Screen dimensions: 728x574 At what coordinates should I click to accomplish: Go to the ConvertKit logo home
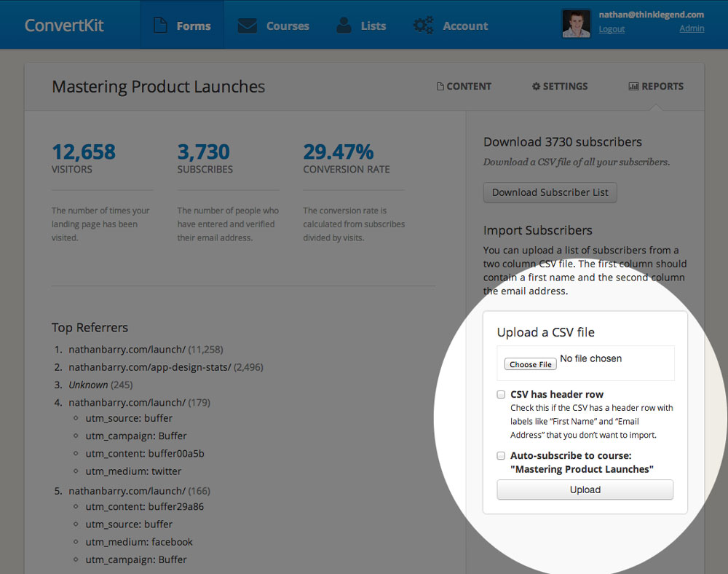[x=64, y=25]
